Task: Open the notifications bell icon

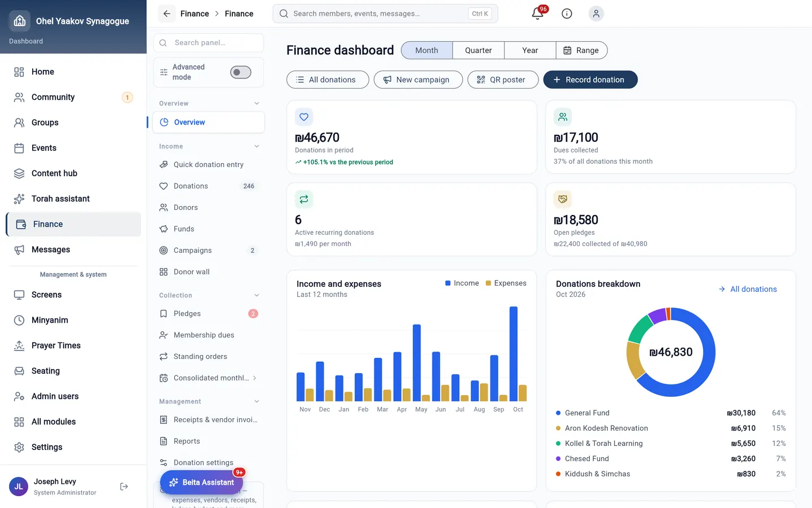Action: 537,14
